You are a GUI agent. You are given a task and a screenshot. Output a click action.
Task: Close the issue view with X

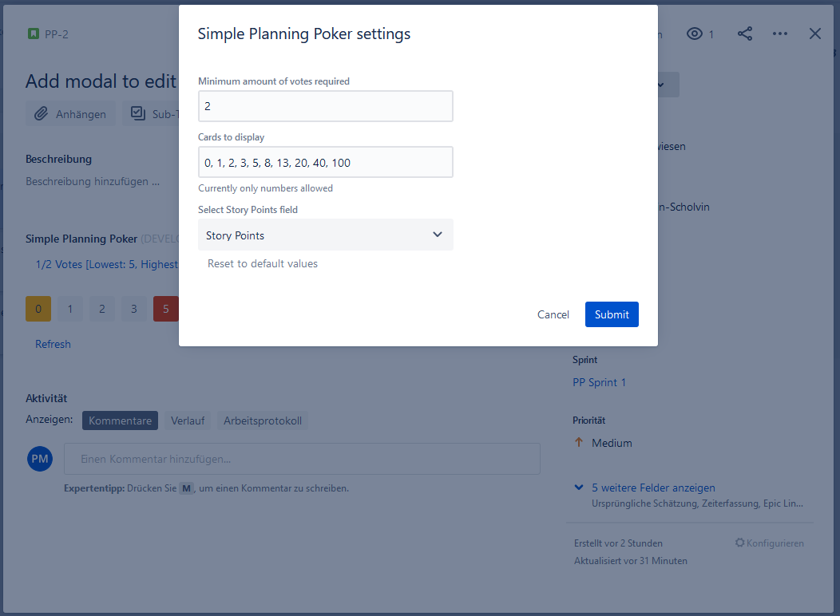pos(814,34)
